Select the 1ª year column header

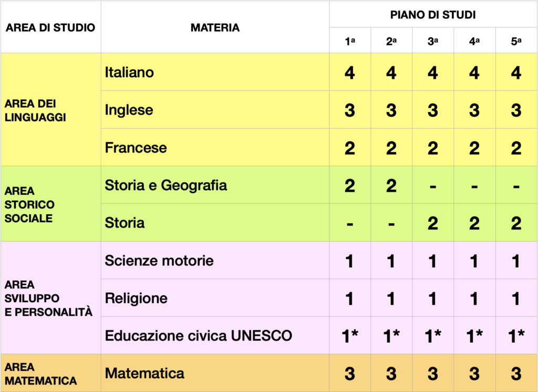pyautogui.click(x=350, y=40)
